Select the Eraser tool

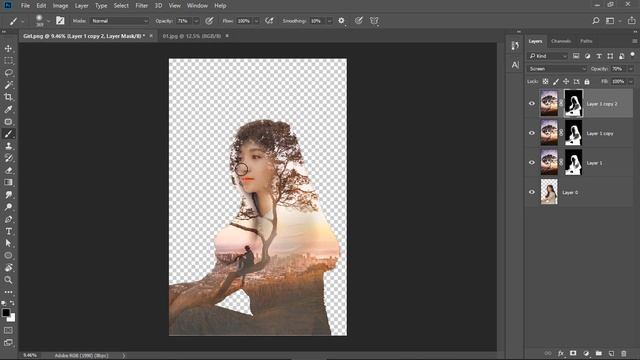(8, 170)
